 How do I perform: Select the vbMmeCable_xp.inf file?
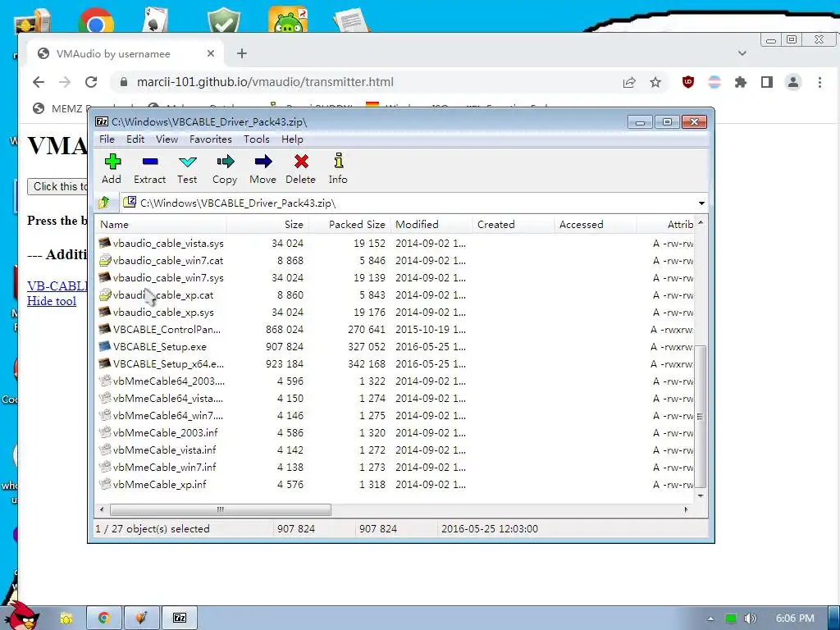pos(160,484)
